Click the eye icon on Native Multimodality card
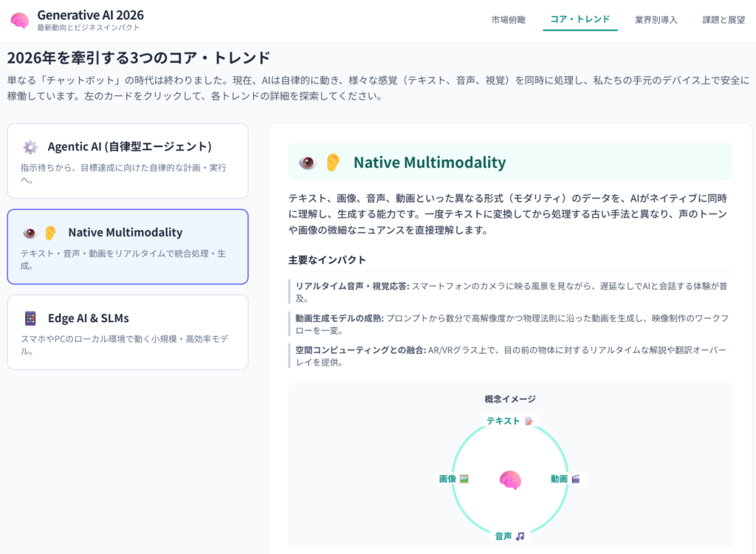The width and height of the screenshot is (756, 554). [30, 233]
